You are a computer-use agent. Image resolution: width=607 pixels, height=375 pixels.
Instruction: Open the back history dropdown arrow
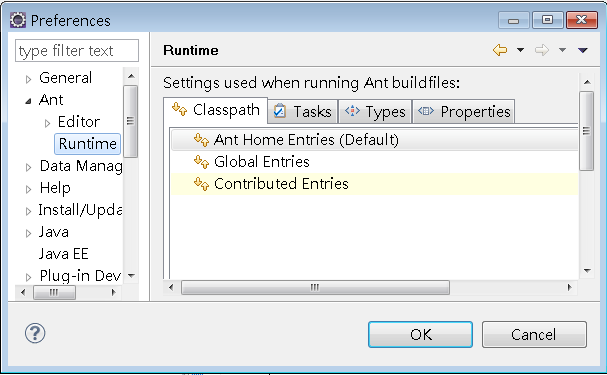tap(521, 50)
